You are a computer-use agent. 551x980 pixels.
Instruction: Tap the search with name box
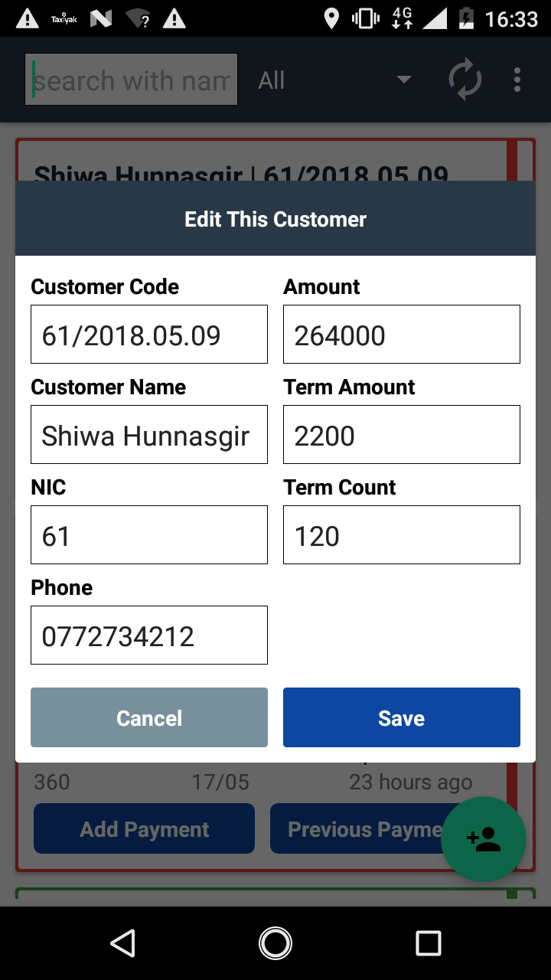[131, 80]
